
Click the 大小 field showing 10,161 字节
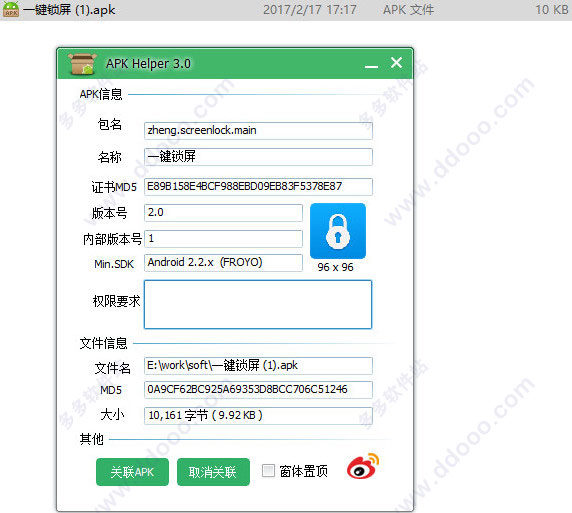(x=258, y=416)
